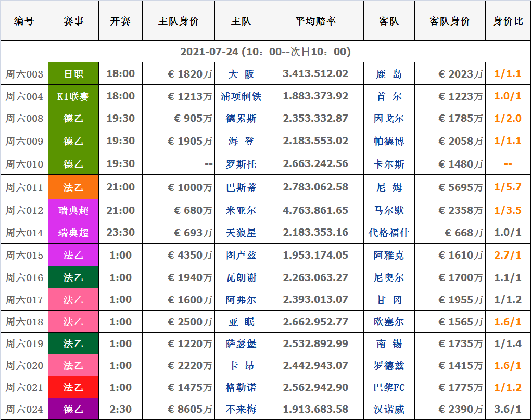Open away team 鹿岛 link
Screen dimensions: 531x420
(x=389, y=74)
